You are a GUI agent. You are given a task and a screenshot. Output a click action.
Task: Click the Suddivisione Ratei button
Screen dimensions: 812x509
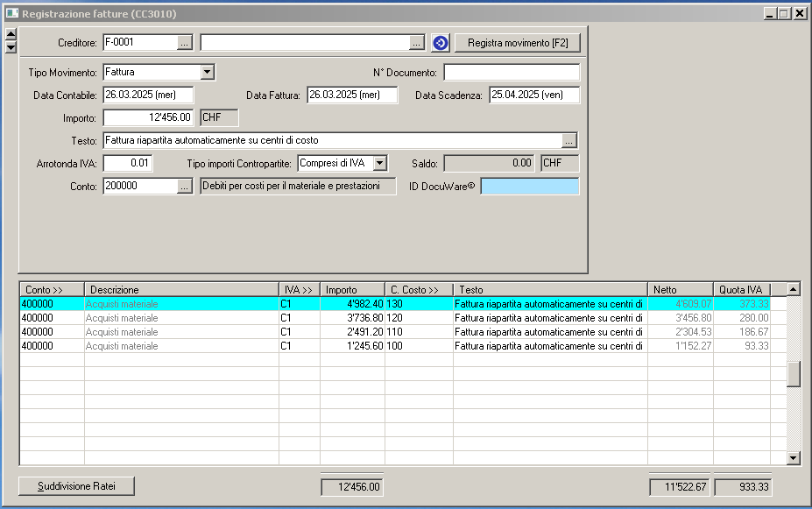point(78,486)
